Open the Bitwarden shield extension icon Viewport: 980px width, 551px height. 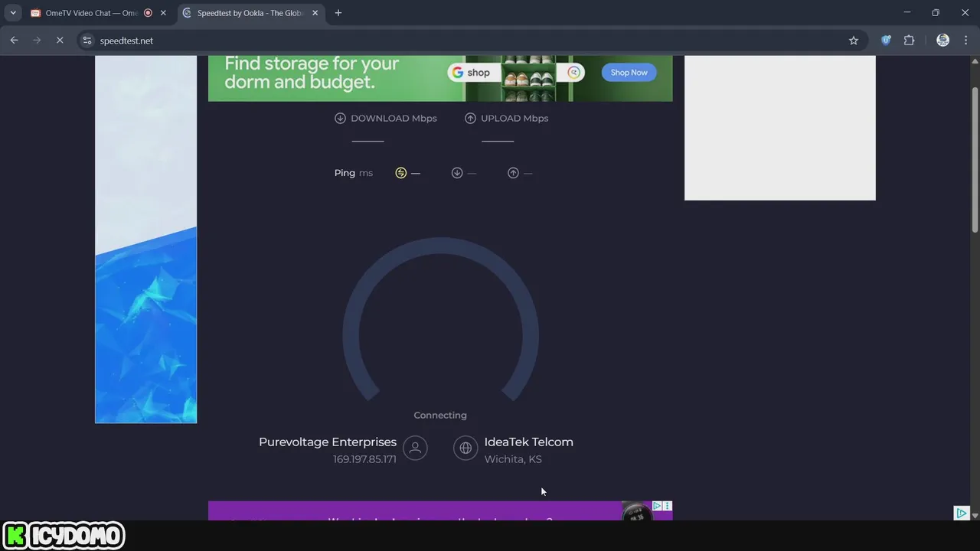(887, 41)
